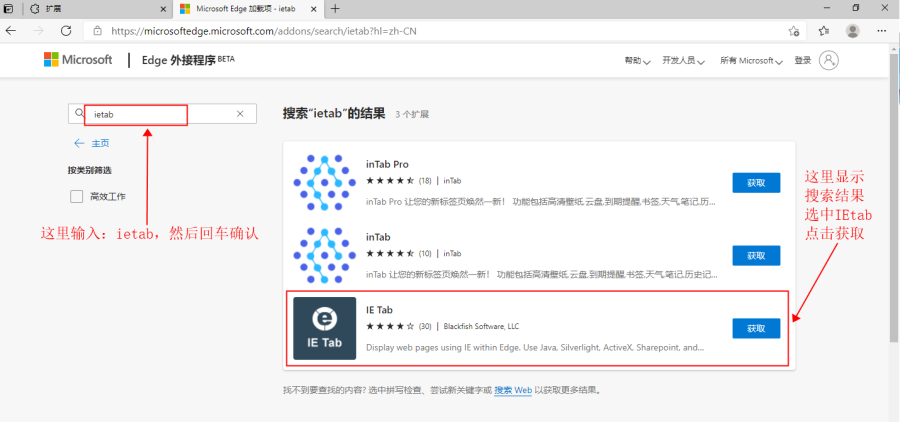Open a new tab with plus icon
The height and width of the screenshot is (422, 900).
click(x=335, y=9)
